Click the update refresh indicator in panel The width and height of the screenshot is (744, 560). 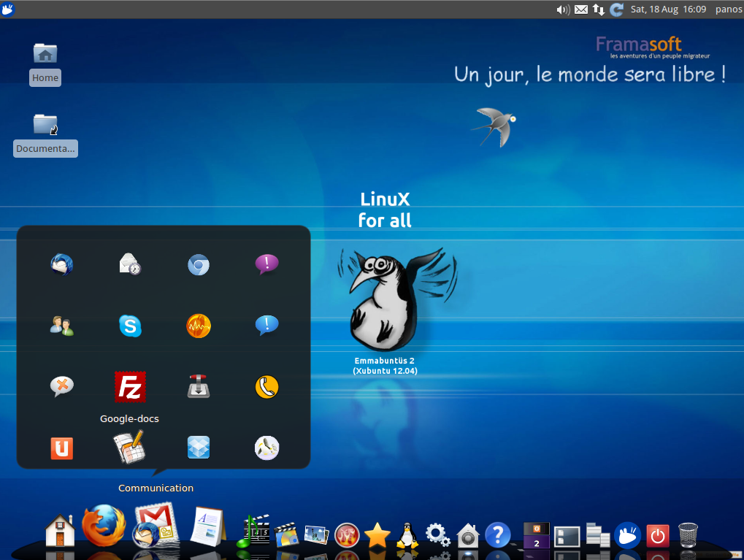pos(616,9)
